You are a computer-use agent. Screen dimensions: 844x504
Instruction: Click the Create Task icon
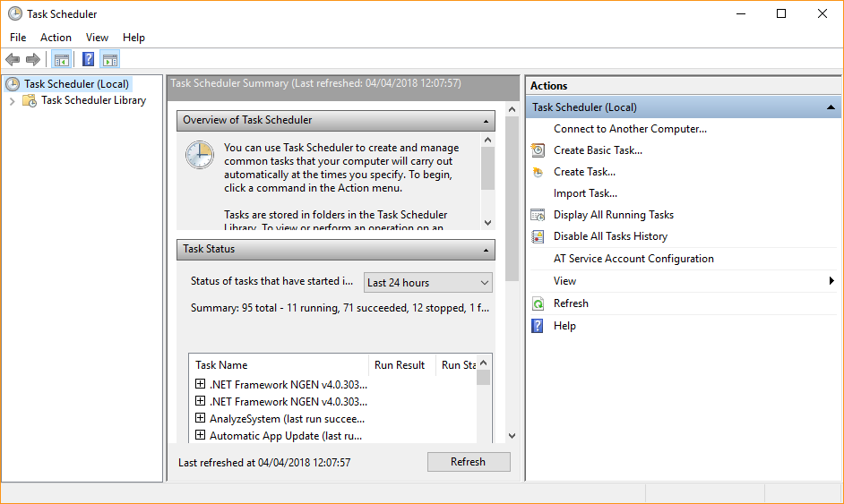pyautogui.click(x=538, y=172)
